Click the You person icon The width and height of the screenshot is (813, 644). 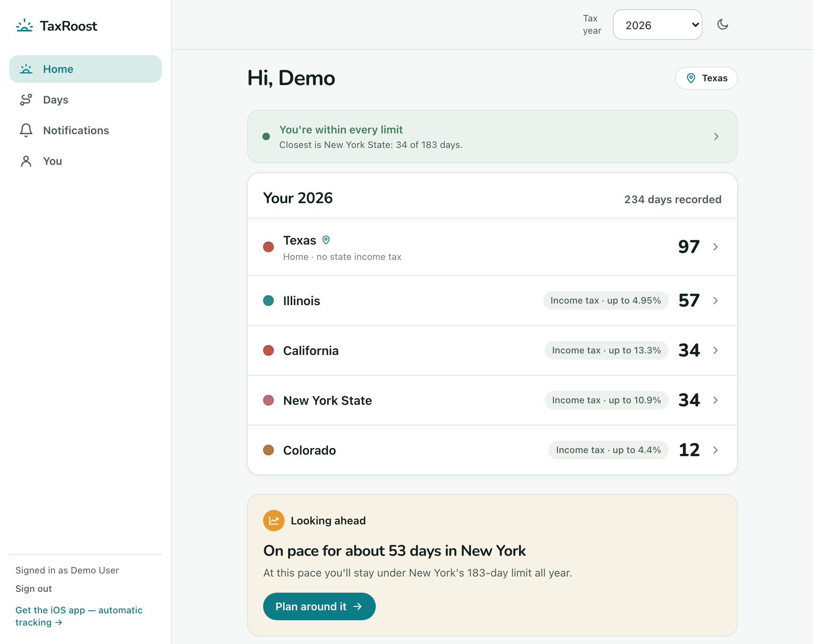pos(26,161)
